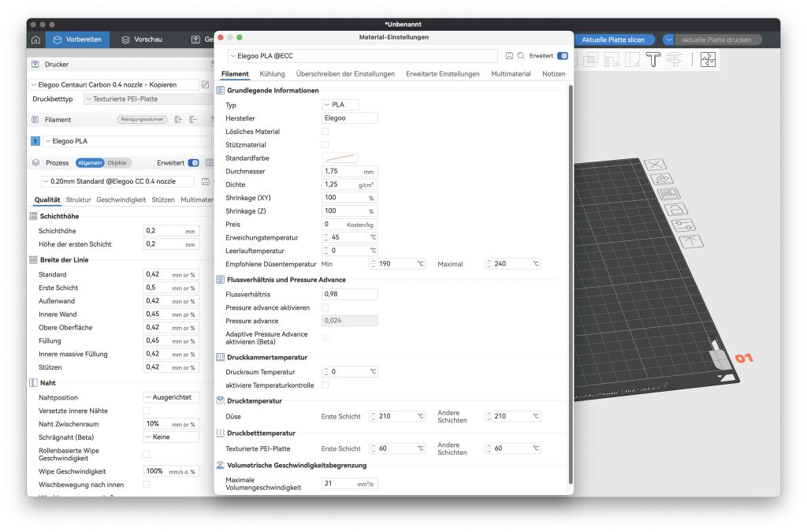Click the save preset icon in Material-Einstellungen
Viewport: 807px width, 532px height.
coord(510,56)
